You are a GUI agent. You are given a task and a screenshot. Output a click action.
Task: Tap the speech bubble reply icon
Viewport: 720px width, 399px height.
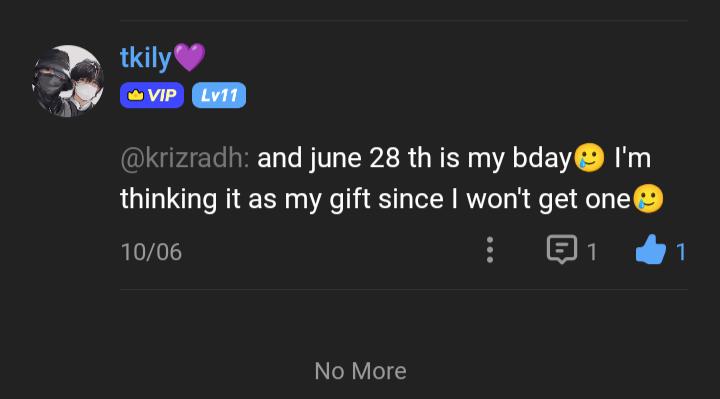click(x=562, y=249)
